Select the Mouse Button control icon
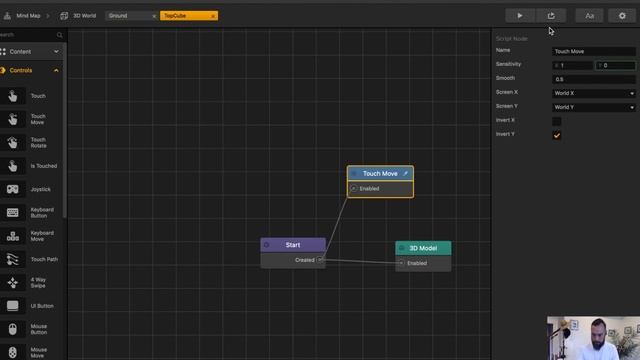 (13, 329)
